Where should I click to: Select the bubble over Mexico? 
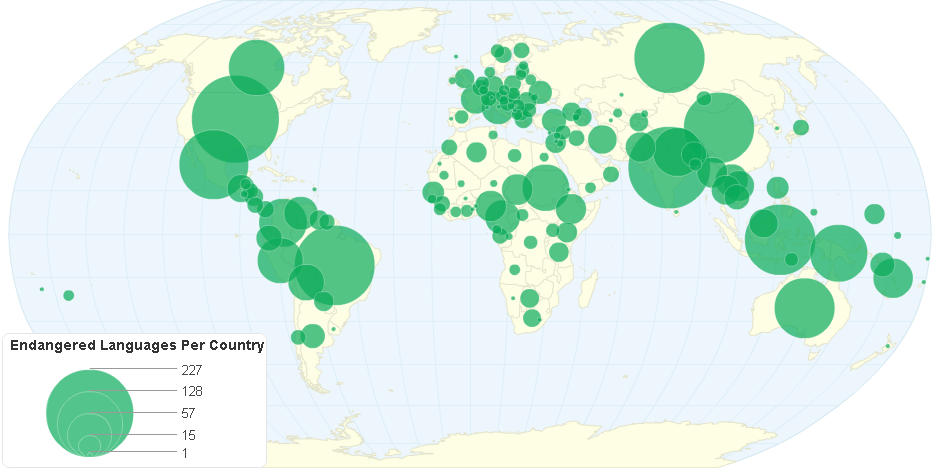tap(213, 164)
